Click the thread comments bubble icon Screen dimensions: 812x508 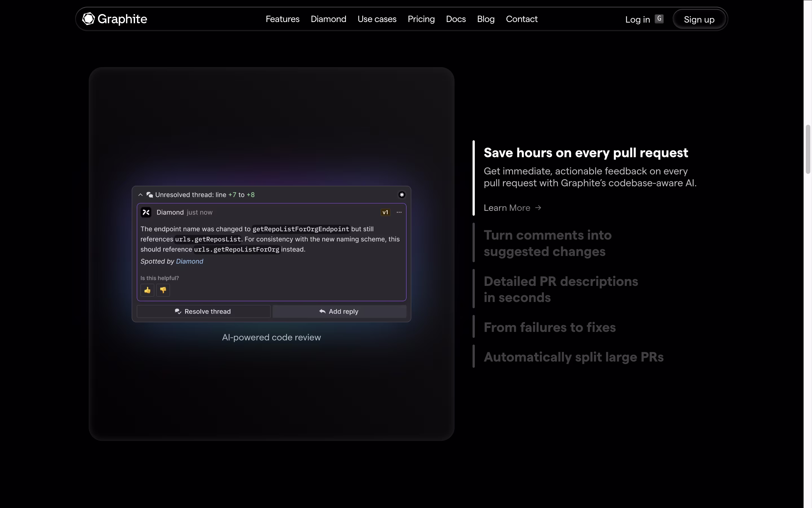tap(150, 195)
